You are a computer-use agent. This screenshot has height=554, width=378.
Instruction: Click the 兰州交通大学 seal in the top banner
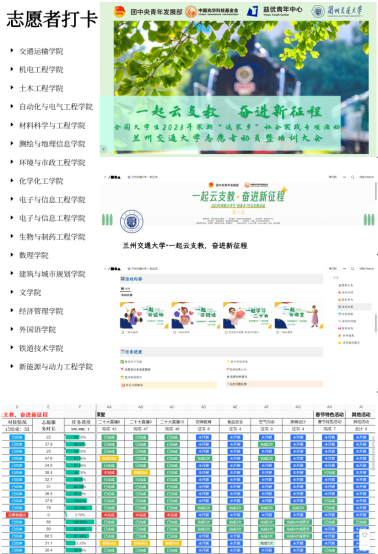(318, 11)
